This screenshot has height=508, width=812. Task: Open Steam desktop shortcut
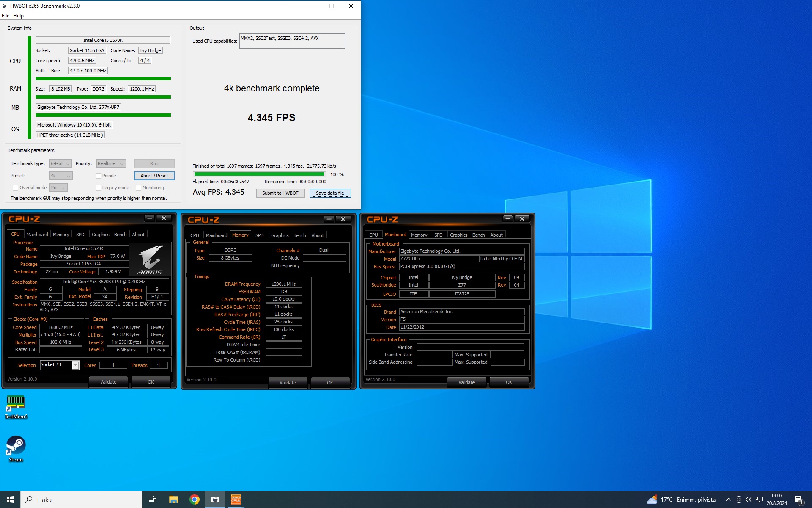[x=16, y=449]
